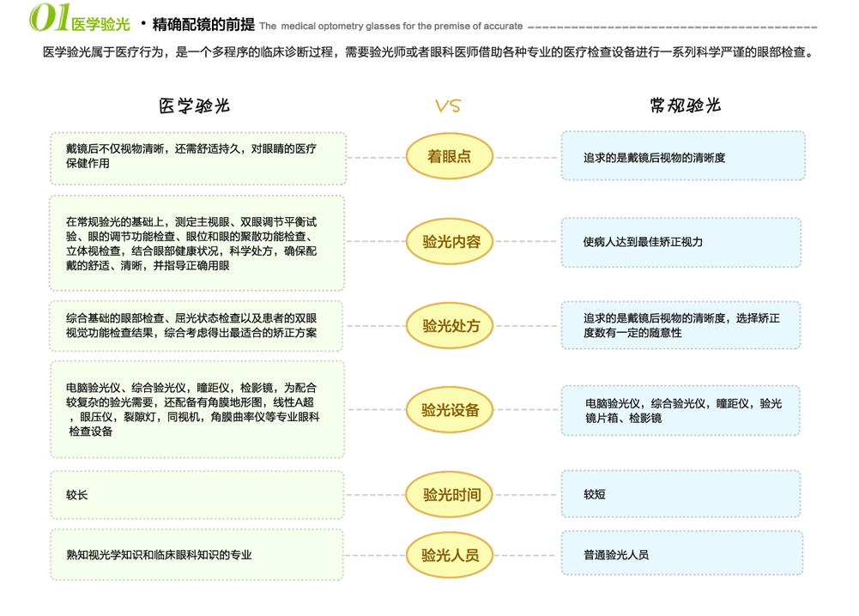This screenshot has width=859, height=616.
Task: Choose the "验光设备" oval
Action: point(451,410)
